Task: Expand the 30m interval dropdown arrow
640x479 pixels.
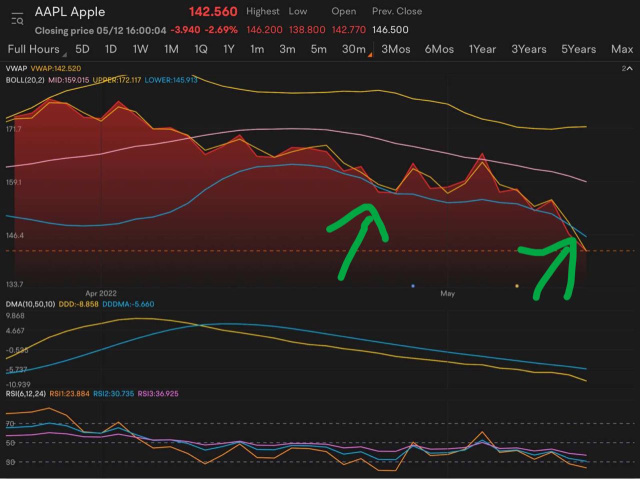Action: (370, 55)
